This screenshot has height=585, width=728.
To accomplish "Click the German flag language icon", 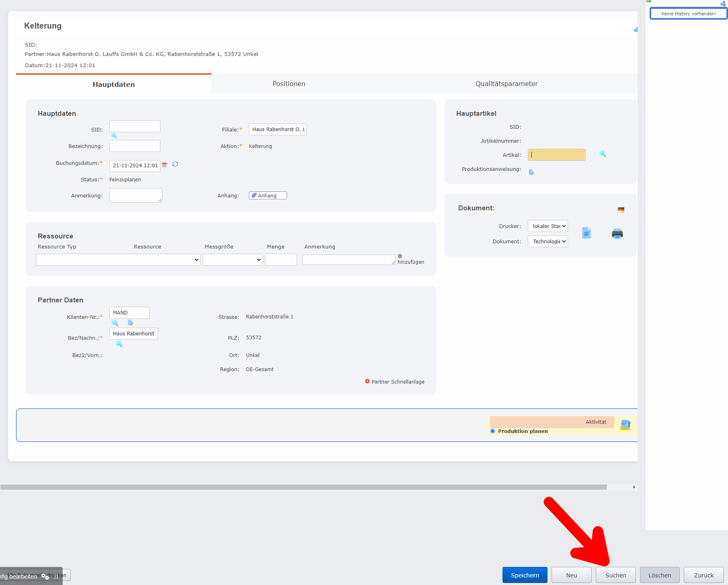I will point(621,210).
